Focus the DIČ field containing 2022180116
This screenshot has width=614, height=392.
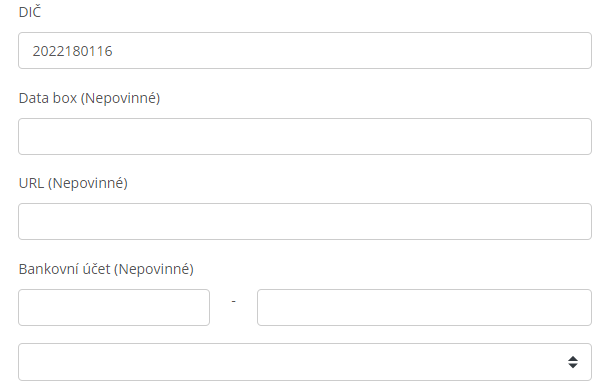305,51
